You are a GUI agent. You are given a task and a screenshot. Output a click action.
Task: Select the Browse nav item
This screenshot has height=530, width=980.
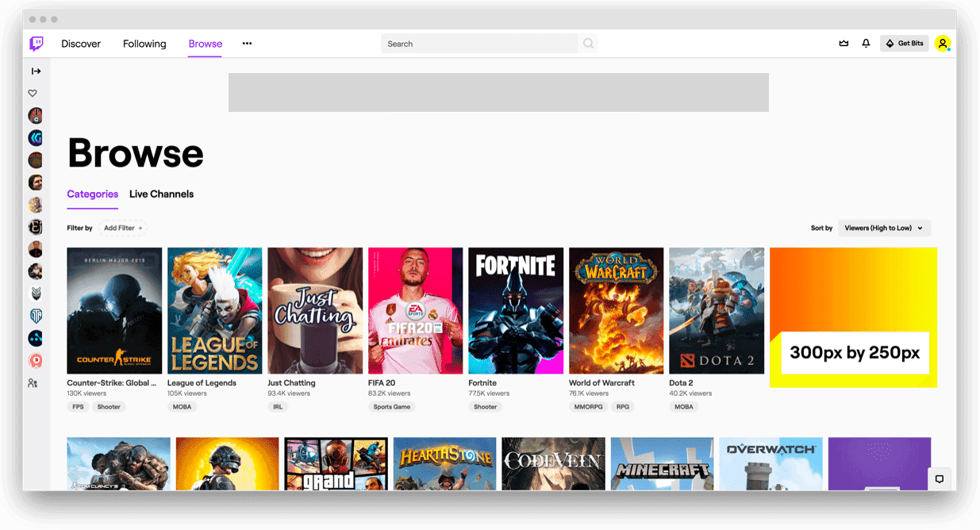206,44
